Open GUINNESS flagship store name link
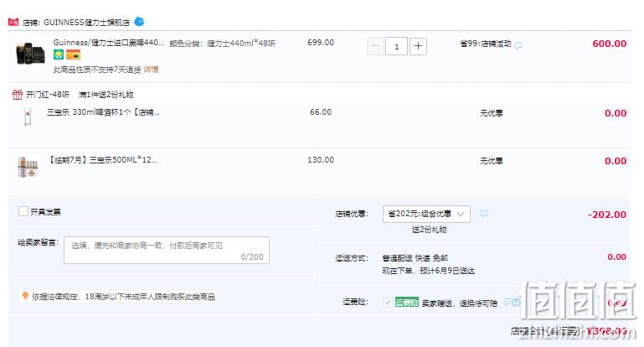 coord(86,22)
